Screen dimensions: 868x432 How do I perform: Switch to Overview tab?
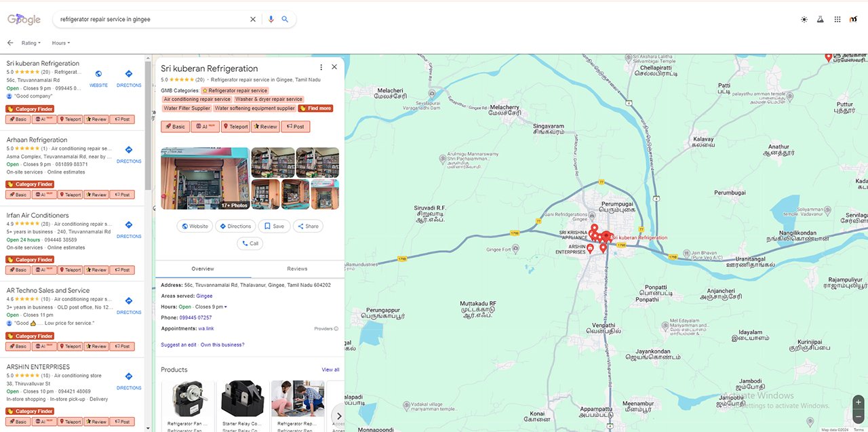[x=203, y=269]
